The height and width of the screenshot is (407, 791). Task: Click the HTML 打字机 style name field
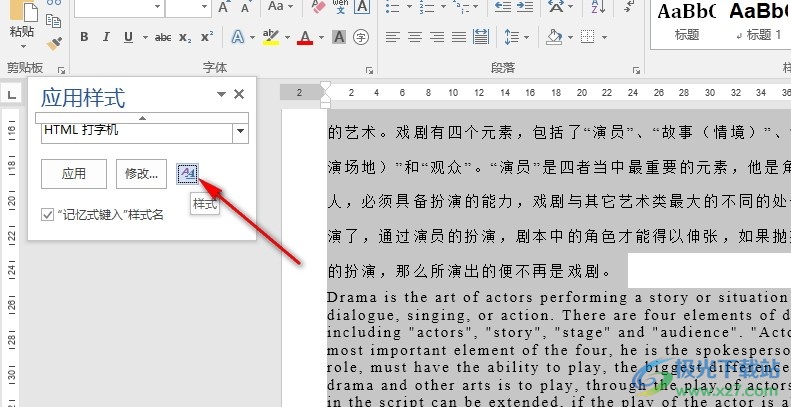[137, 131]
